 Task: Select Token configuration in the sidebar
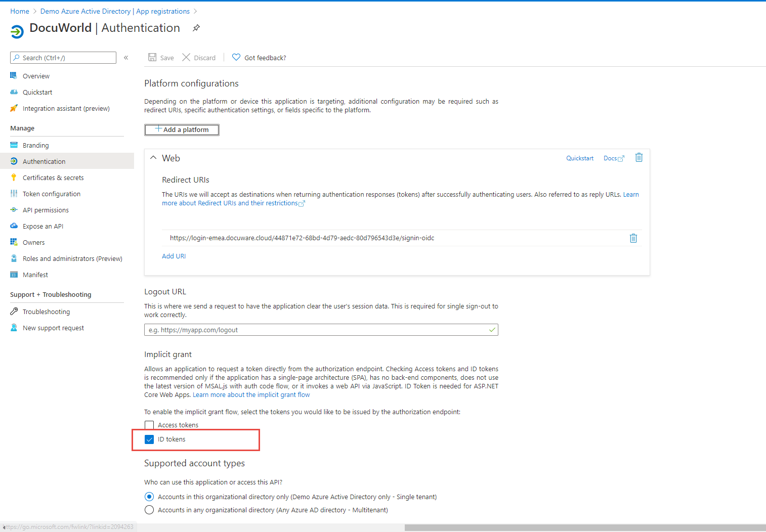pos(51,193)
